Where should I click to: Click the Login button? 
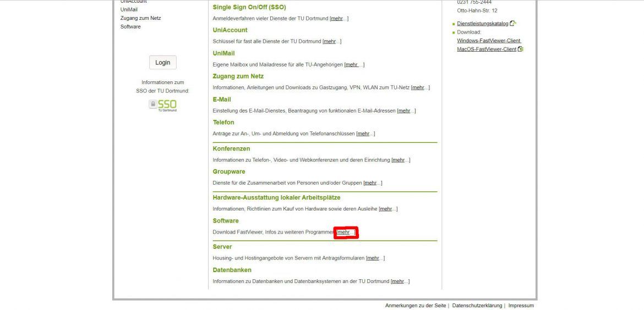point(162,62)
